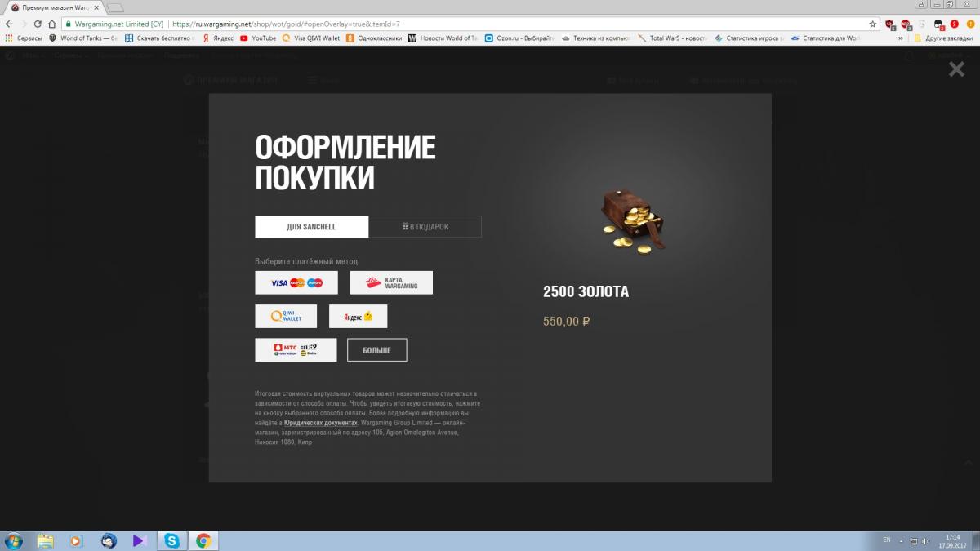Click the EN language indicator

point(887,540)
